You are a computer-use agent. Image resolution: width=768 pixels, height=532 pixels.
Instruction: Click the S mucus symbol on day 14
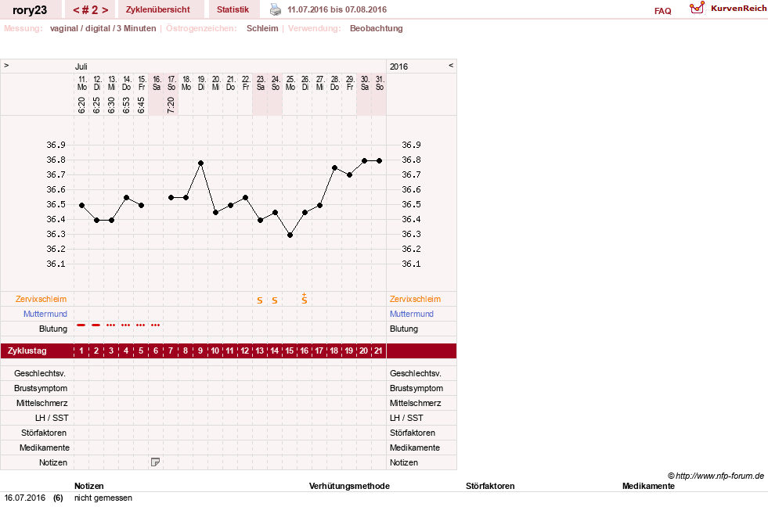[x=275, y=300]
